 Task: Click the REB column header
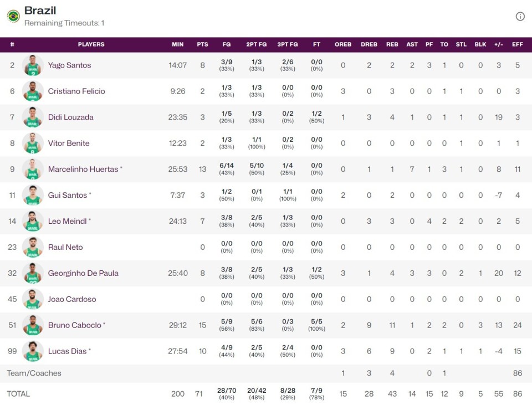point(392,44)
